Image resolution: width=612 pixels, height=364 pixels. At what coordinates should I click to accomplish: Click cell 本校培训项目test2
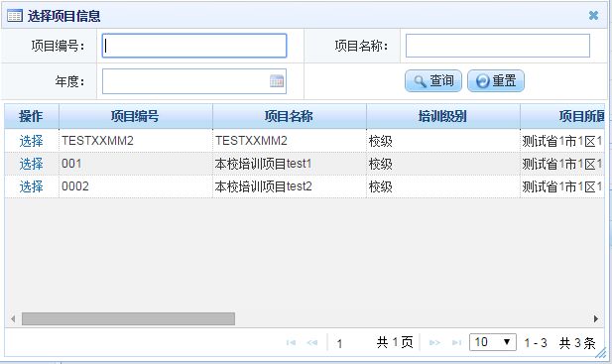coord(290,186)
